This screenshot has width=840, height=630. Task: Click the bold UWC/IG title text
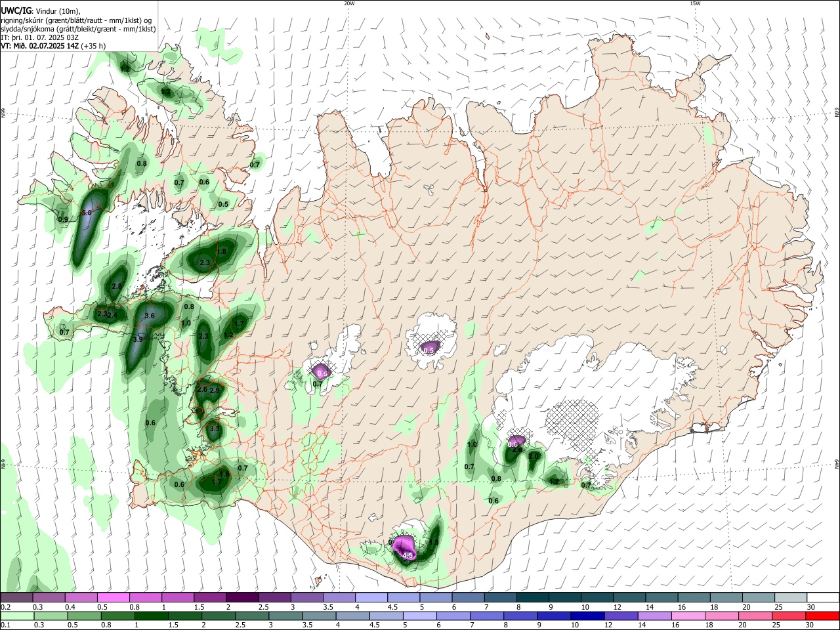point(16,10)
